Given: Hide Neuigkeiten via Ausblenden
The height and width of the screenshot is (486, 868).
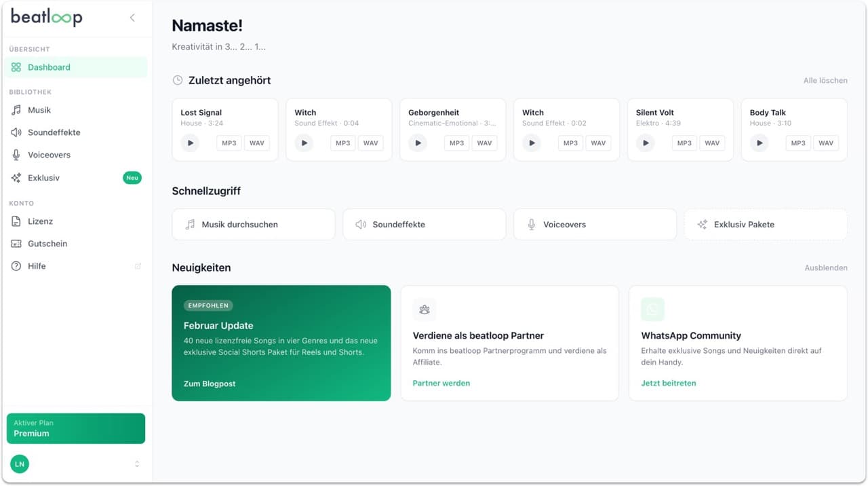Looking at the screenshot, I should click(x=826, y=267).
